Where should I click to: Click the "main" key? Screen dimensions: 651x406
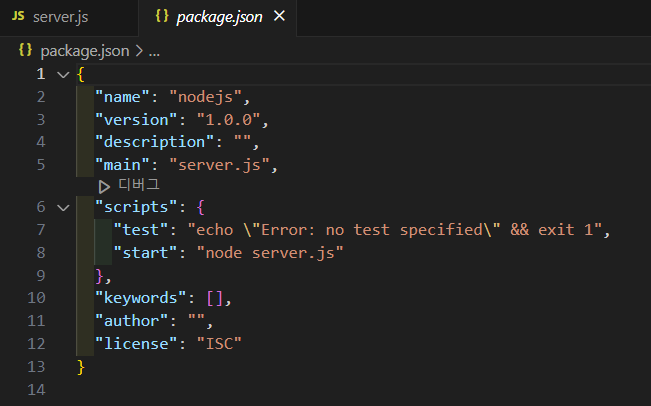point(122,165)
